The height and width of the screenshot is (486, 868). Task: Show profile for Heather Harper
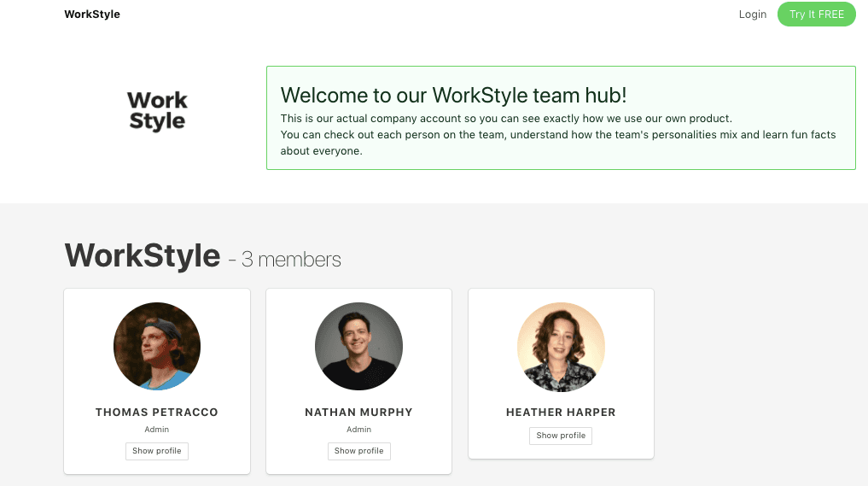pos(561,435)
